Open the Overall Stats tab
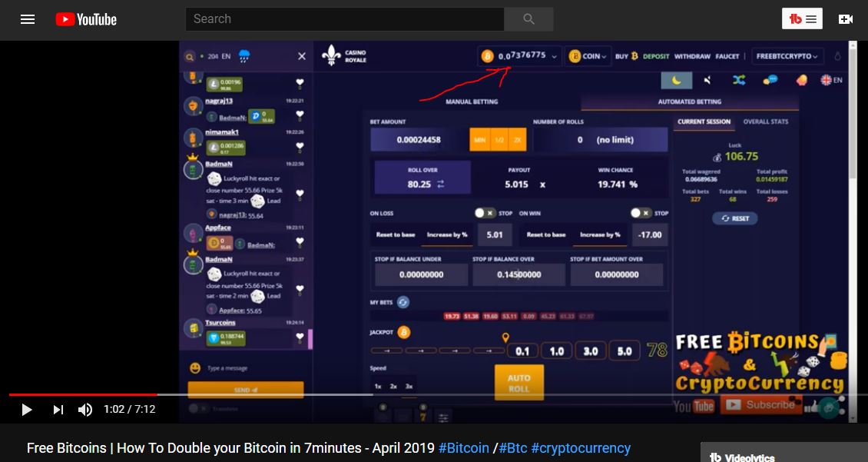The height and width of the screenshot is (462, 868). (x=766, y=121)
